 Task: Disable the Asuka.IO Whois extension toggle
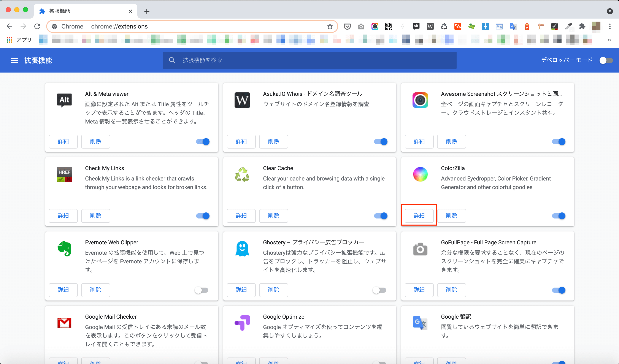click(x=381, y=142)
